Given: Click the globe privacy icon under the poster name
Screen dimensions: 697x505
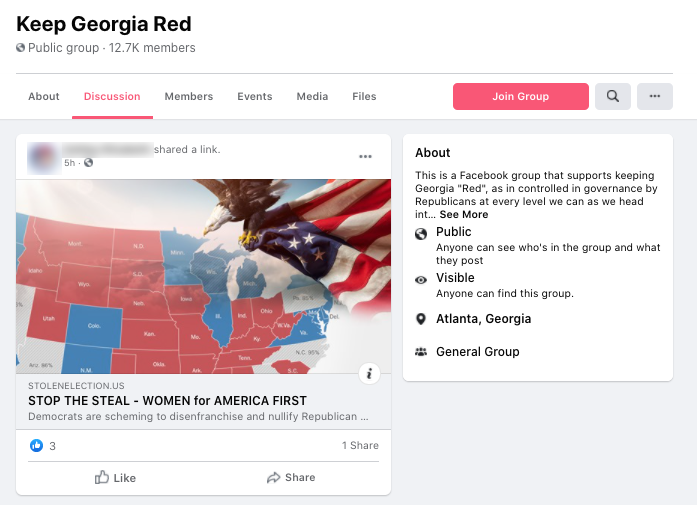Looking at the screenshot, I should (89, 163).
